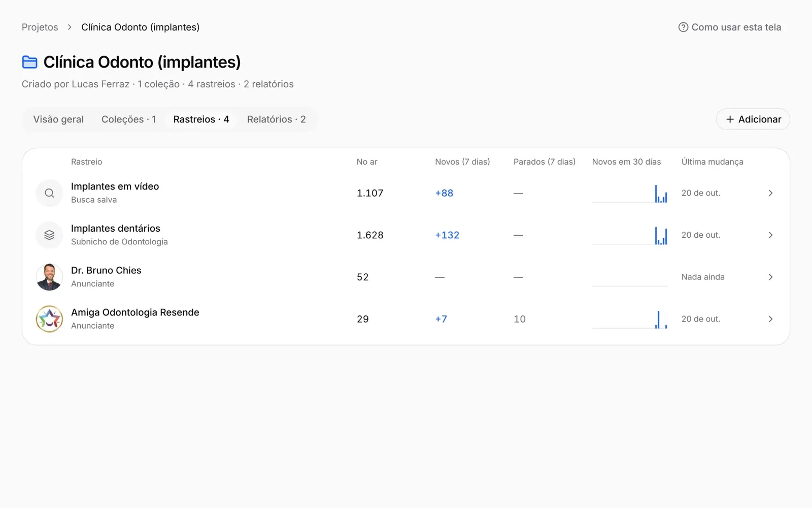Viewport: 812px width, 508px height.
Task: Click the Parados value 10
Action: (x=520, y=319)
